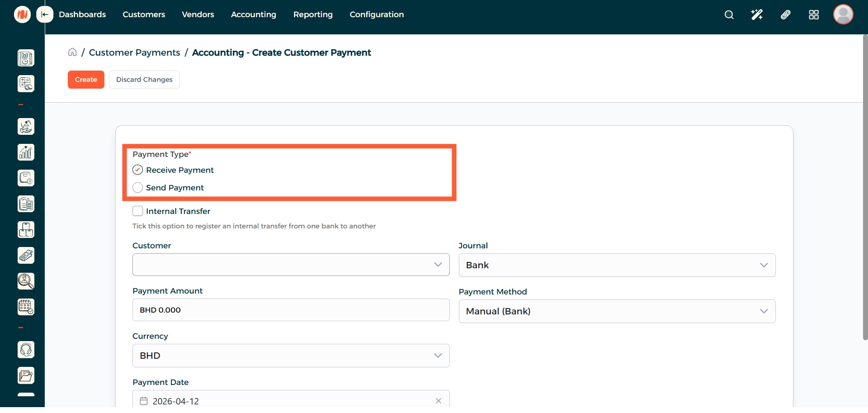Image resolution: width=868 pixels, height=413 pixels.
Task: Collapse sidebar with the arrow toggle icon
Action: point(45,14)
